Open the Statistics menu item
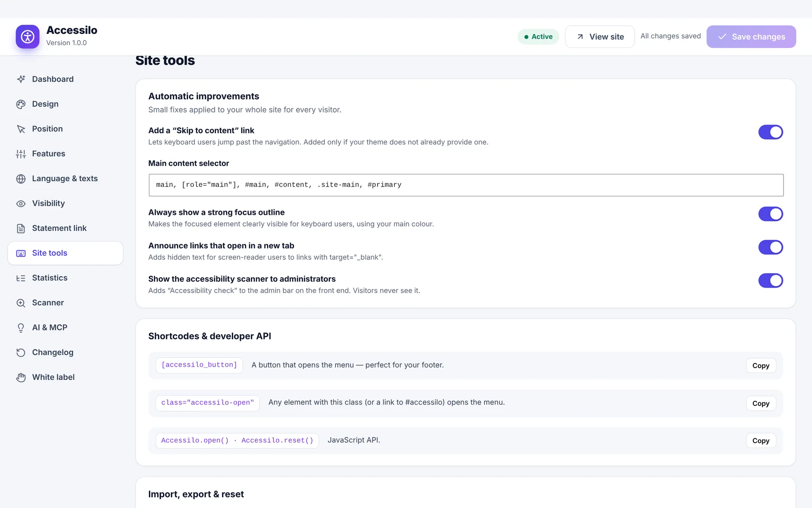 65,278
